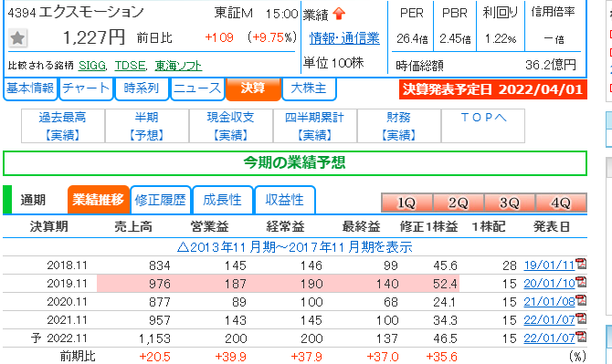Click the PBR value 2.45倍
Viewport: 612px width, 364px height.
coord(455,38)
